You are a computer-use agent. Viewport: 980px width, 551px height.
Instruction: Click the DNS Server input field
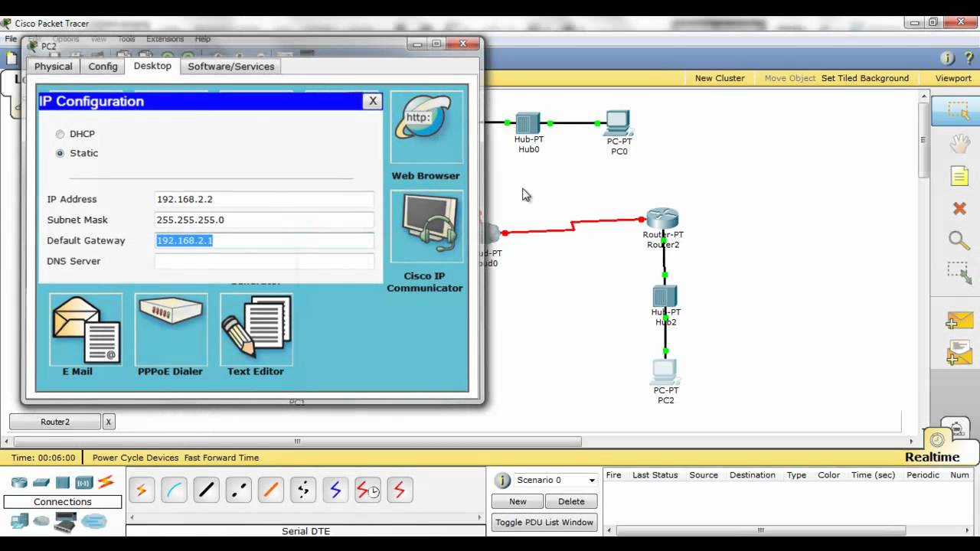tap(264, 261)
